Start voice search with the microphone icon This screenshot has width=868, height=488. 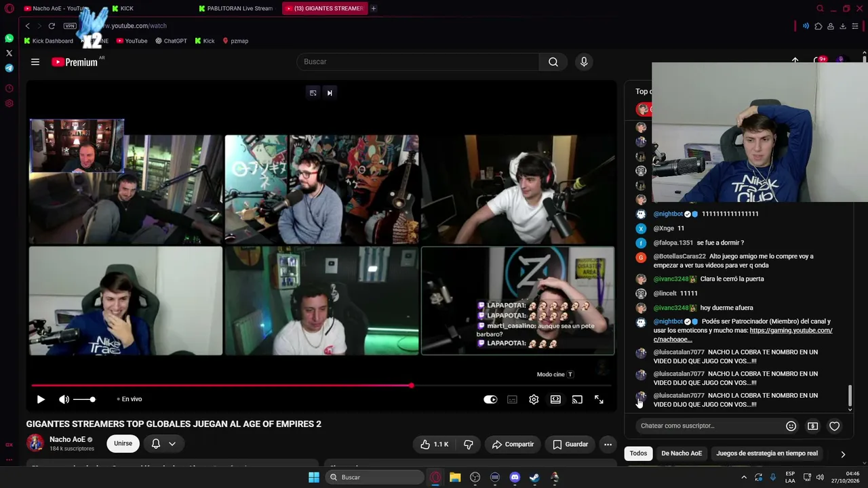point(584,62)
